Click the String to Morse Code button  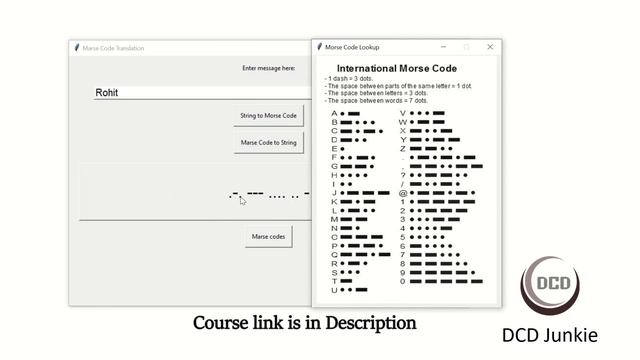pyautogui.click(x=269, y=116)
